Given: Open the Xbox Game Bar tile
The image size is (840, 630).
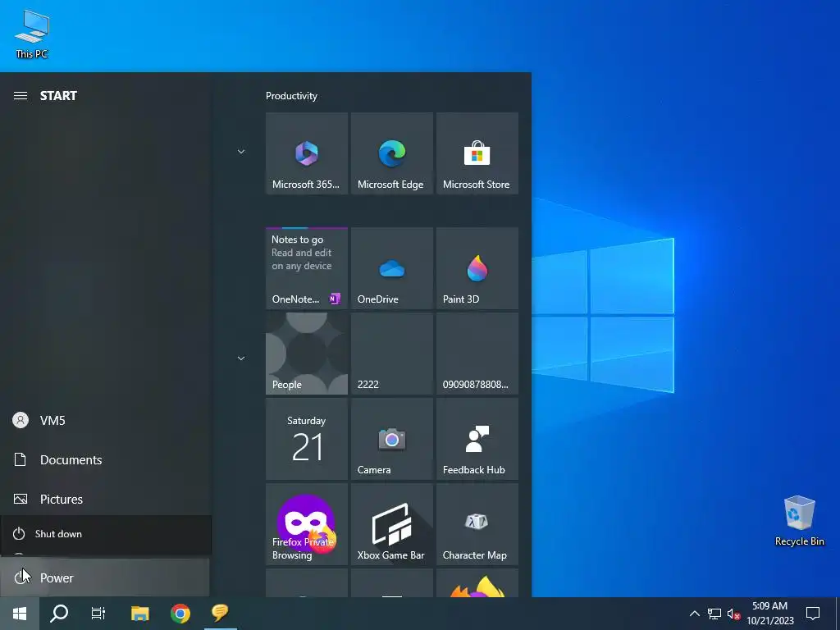Looking at the screenshot, I should pos(391,524).
